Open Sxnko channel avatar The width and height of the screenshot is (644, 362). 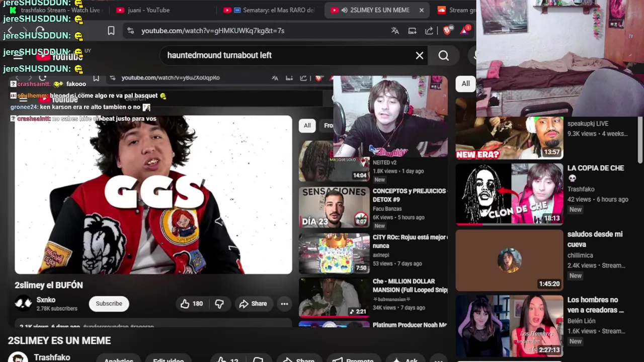(23, 303)
